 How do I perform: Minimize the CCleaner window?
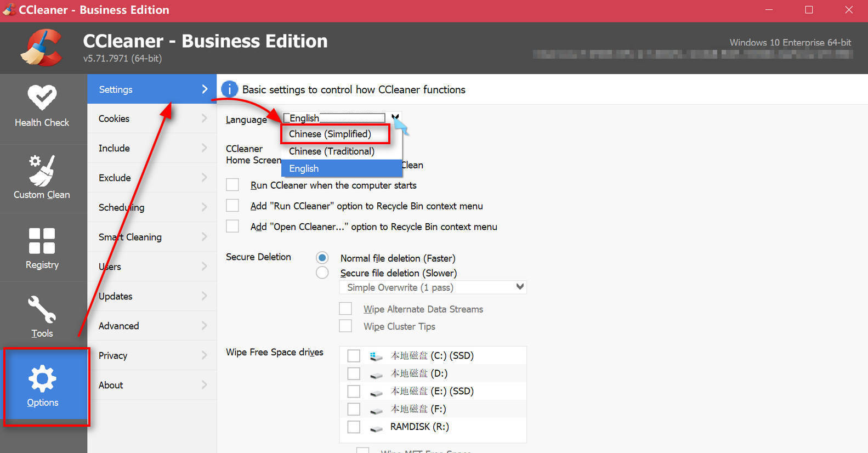(769, 10)
